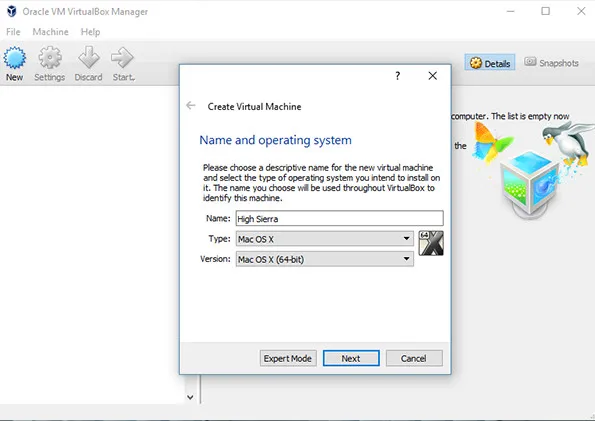Click the 'Name and operating system' heading
595x421 pixels.
[275, 140]
